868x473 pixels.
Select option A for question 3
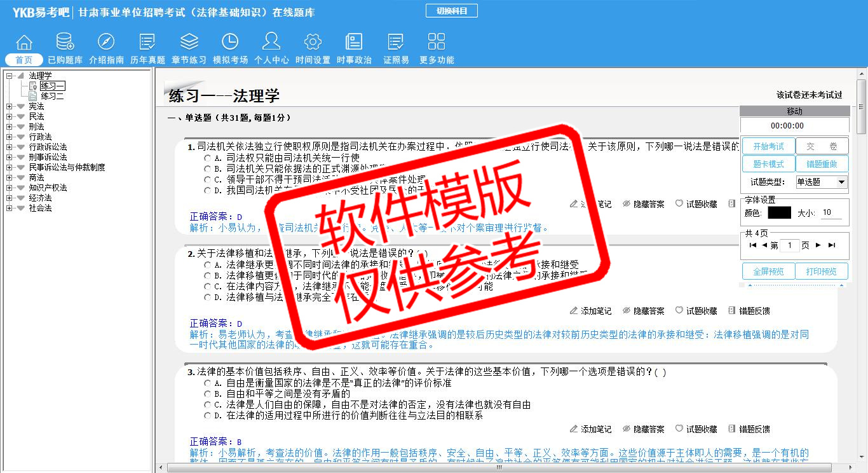pos(207,383)
